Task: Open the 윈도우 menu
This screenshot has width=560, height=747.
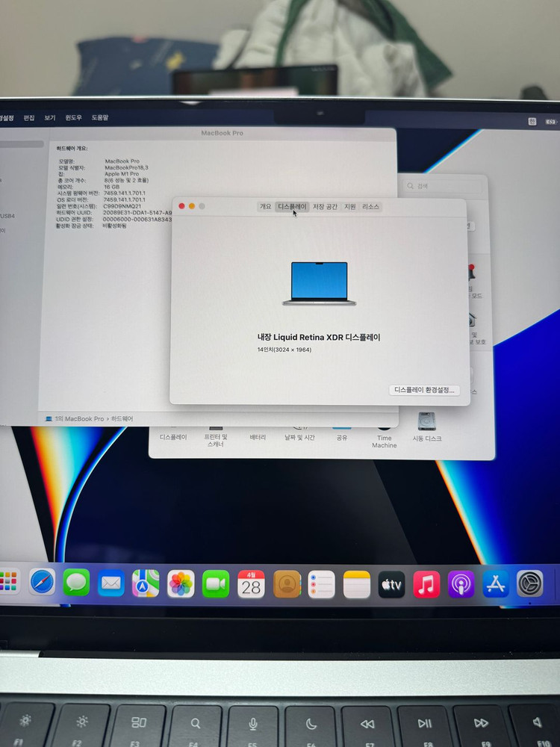Action: pos(73,118)
